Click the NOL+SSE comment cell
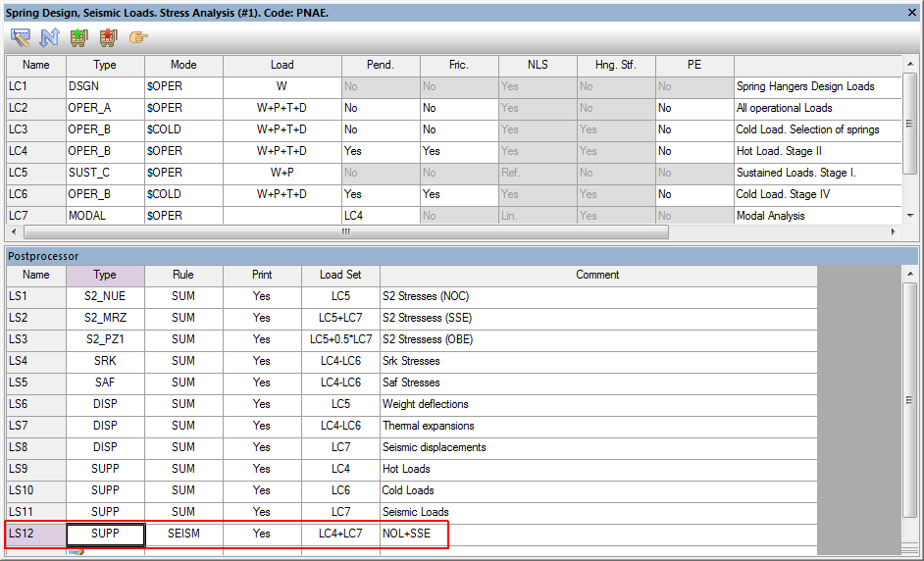The image size is (924, 561). click(597, 534)
